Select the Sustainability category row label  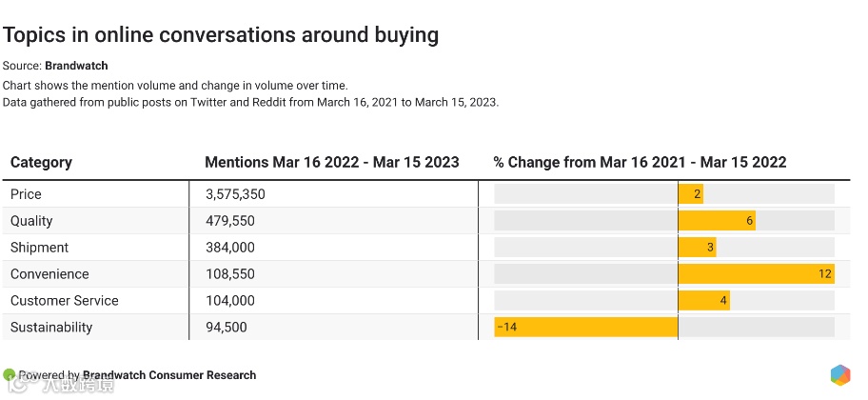(x=51, y=328)
